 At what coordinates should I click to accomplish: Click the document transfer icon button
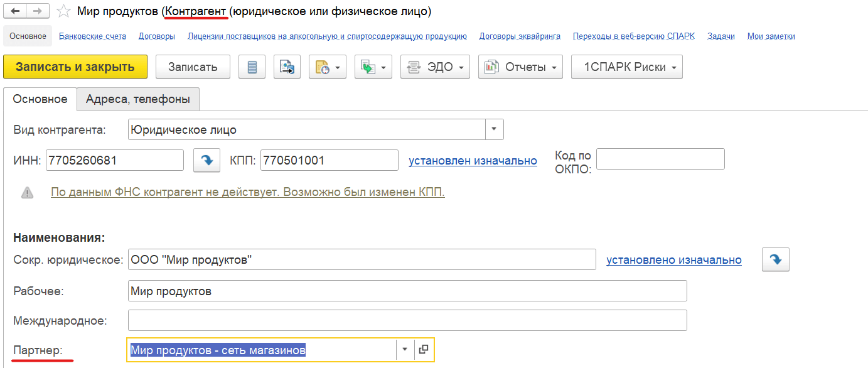(287, 67)
